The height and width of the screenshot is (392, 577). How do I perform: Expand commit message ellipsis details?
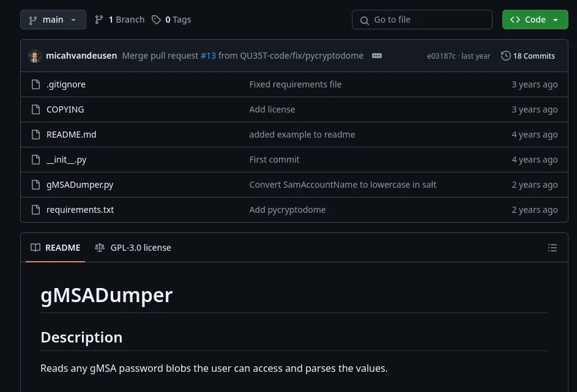pos(377,56)
